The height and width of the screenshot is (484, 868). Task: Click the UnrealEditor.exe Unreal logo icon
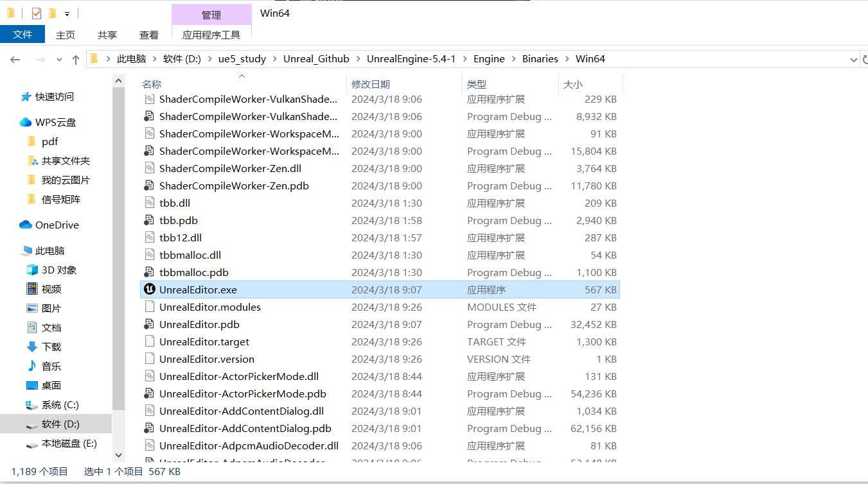pyautogui.click(x=149, y=290)
